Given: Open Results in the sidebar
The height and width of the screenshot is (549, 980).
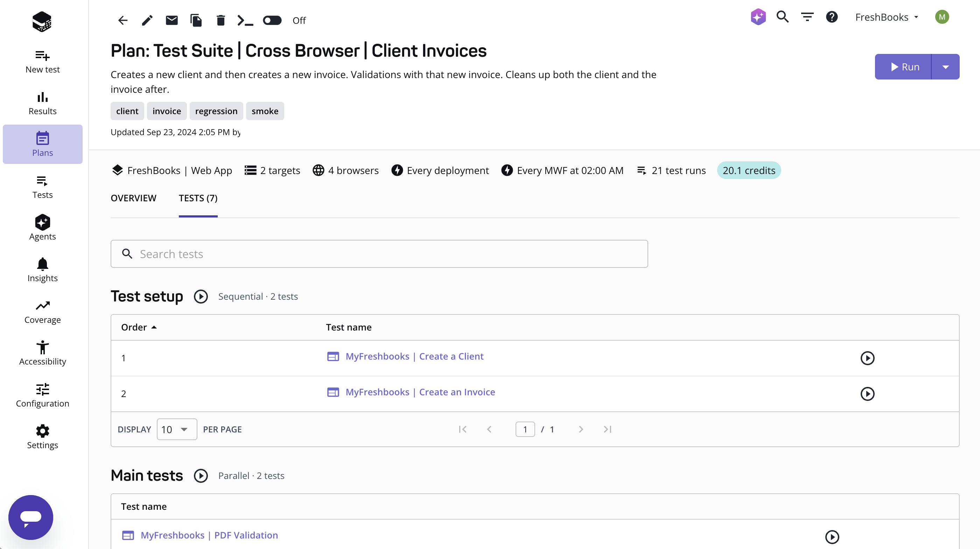Looking at the screenshot, I should [x=43, y=104].
